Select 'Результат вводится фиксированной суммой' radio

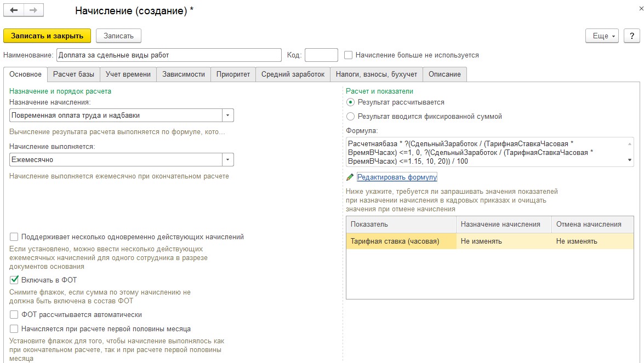tap(351, 116)
